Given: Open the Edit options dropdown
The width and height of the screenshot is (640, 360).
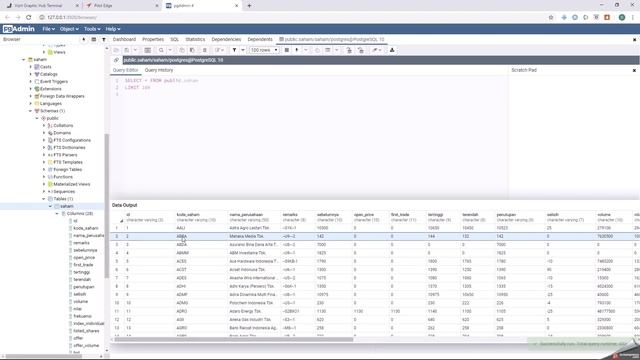Looking at the screenshot, I should [x=219, y=50].
